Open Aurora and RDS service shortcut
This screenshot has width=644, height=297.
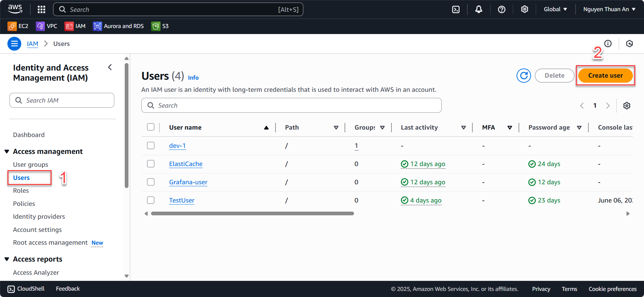point(118,26)
